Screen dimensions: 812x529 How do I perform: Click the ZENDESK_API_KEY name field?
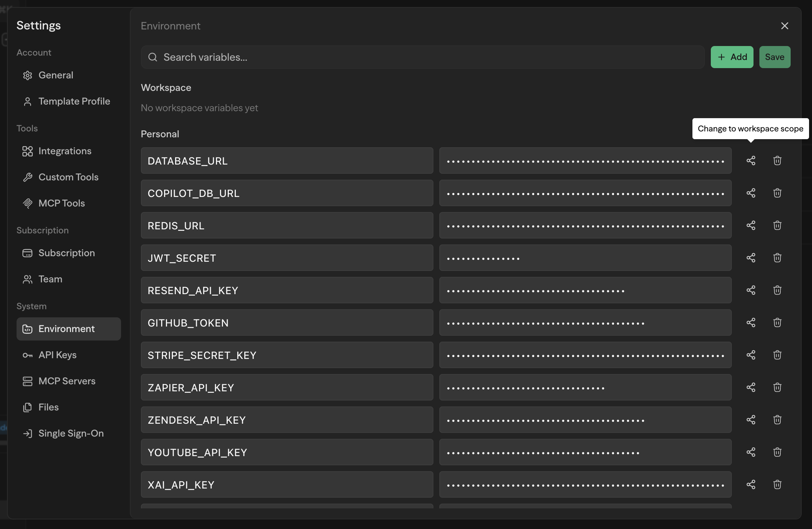point(287,420)
